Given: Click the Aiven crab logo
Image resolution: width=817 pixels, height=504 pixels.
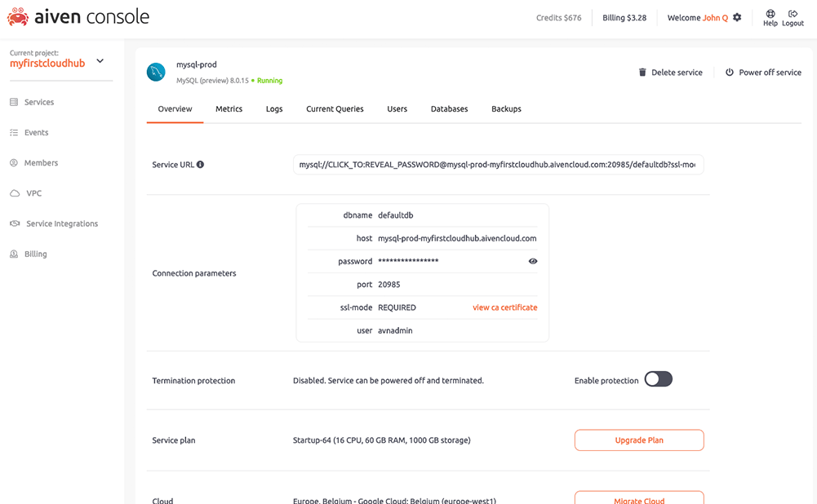Looking at the screenshot, I should point(18,16).
